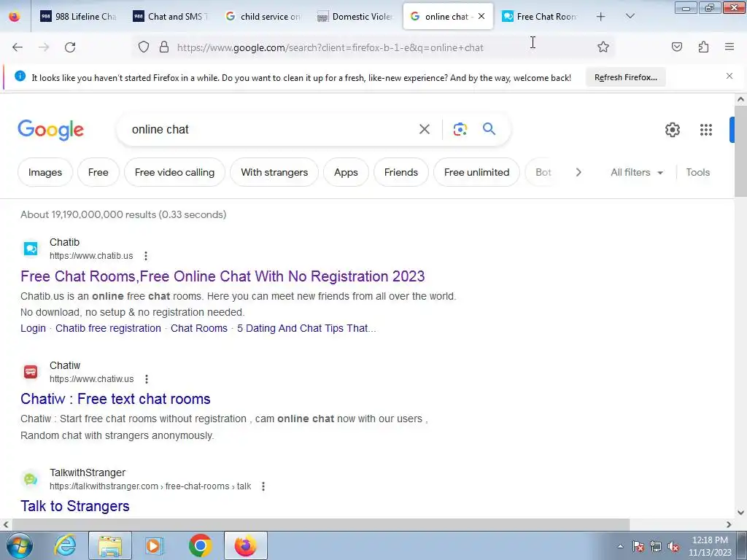
Task: Save page to Pocket
Action: pyautogui.click(x=677, y=47)
